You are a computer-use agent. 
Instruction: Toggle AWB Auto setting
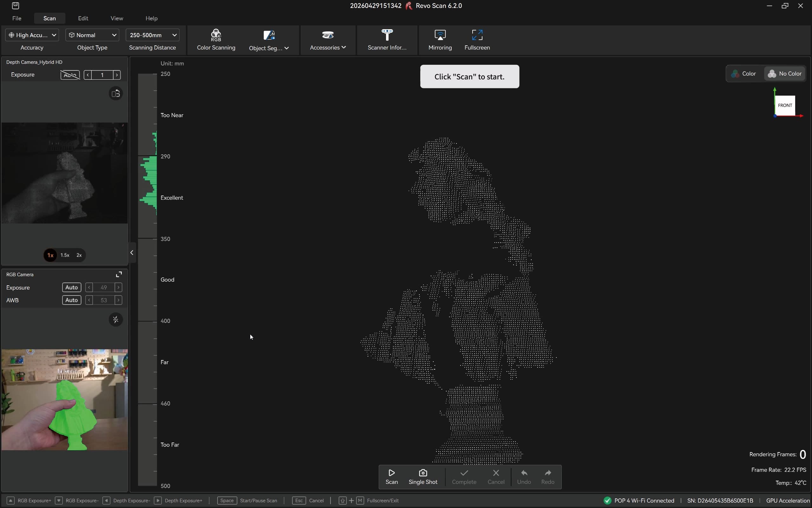pyautogui.click(x=71, y=300)
